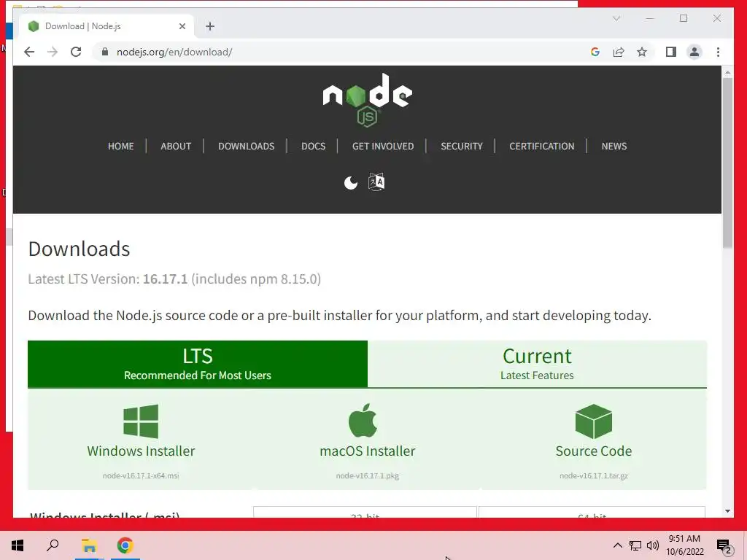Open DOWNLOADS in site navigation
The width and height of the screenshot is (747, 560).
(x=247, y=146)
